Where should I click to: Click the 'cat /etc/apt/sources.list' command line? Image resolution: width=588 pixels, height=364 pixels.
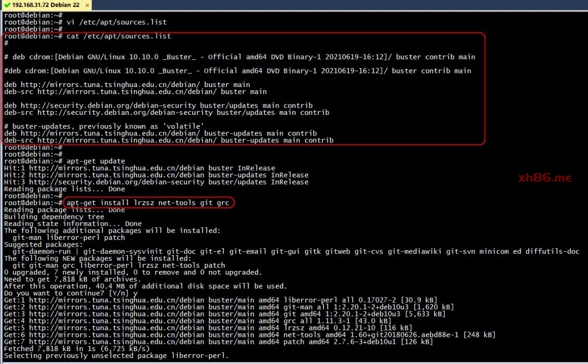119,36
